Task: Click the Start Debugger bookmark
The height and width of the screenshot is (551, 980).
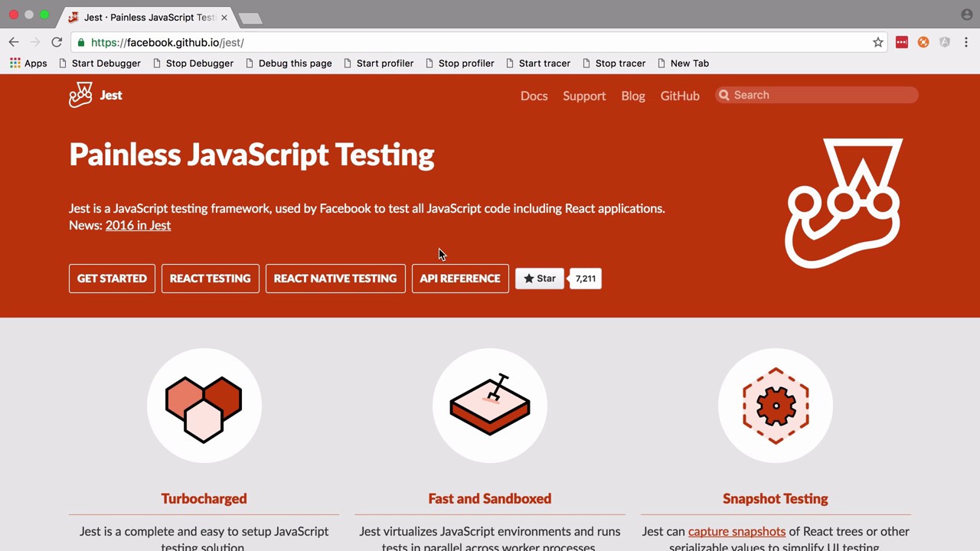Action: pos(100,64)
